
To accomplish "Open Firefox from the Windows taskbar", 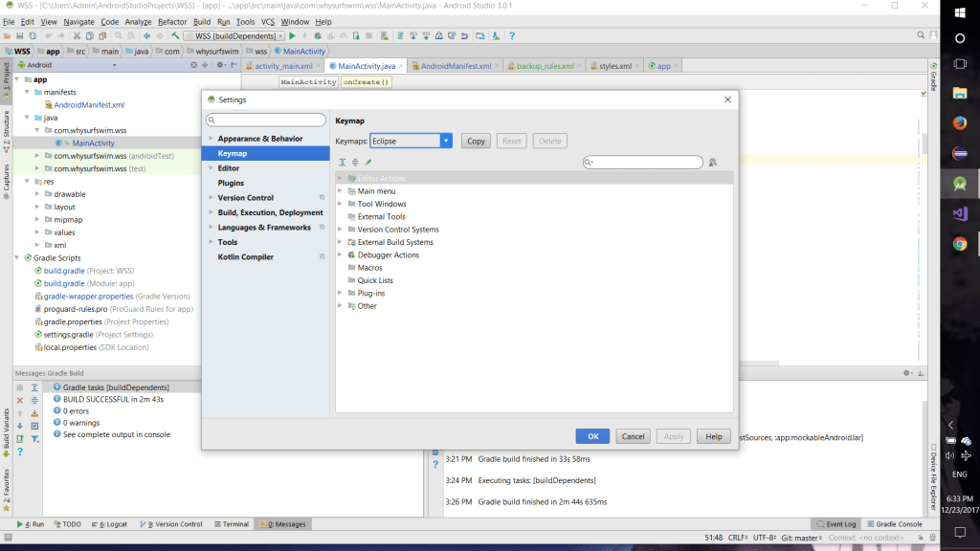I will (x=959, y=122).
